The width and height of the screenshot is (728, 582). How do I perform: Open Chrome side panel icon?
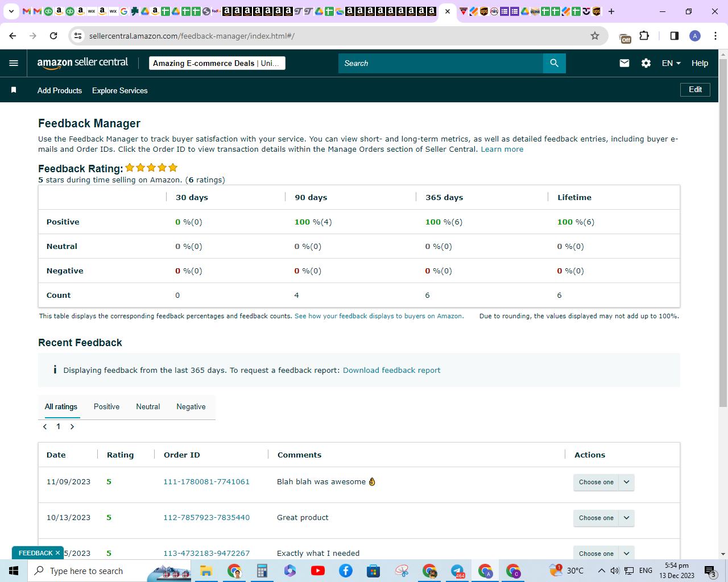675,36
